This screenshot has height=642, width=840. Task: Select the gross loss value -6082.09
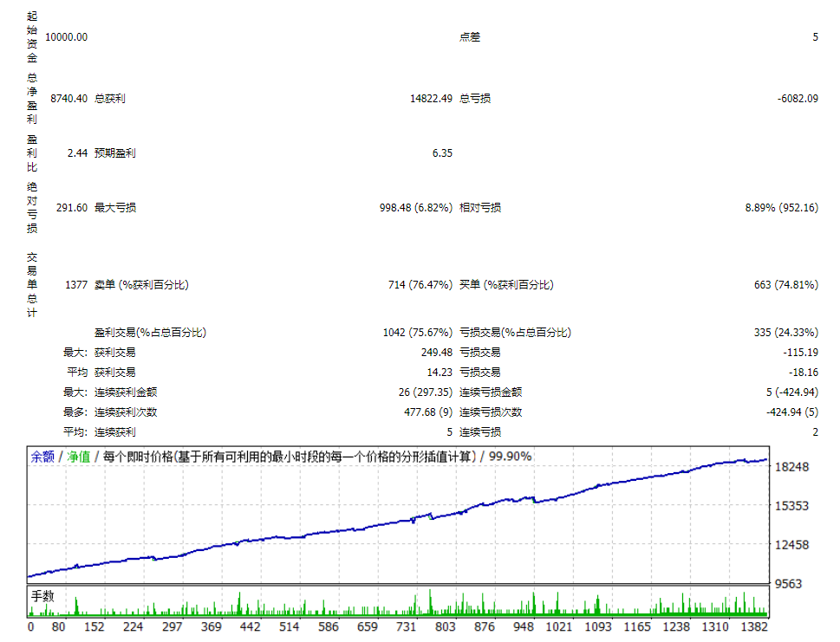tap(798, 99)
